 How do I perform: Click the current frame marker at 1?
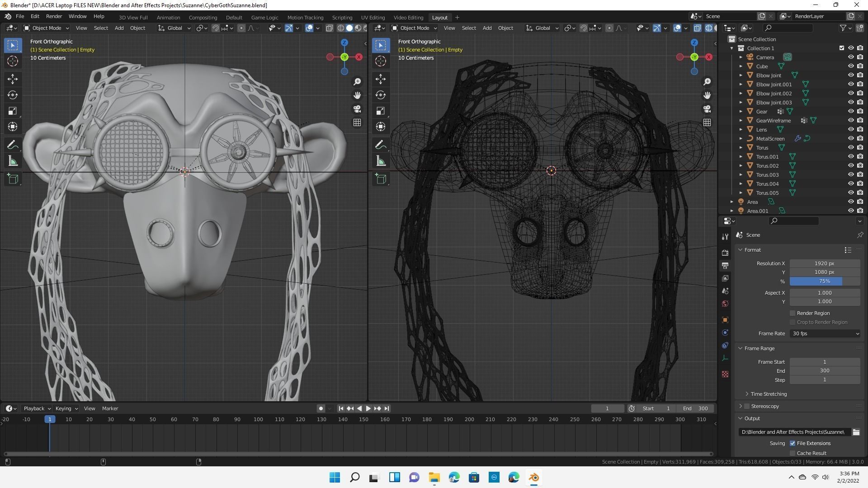pos(50,419)
